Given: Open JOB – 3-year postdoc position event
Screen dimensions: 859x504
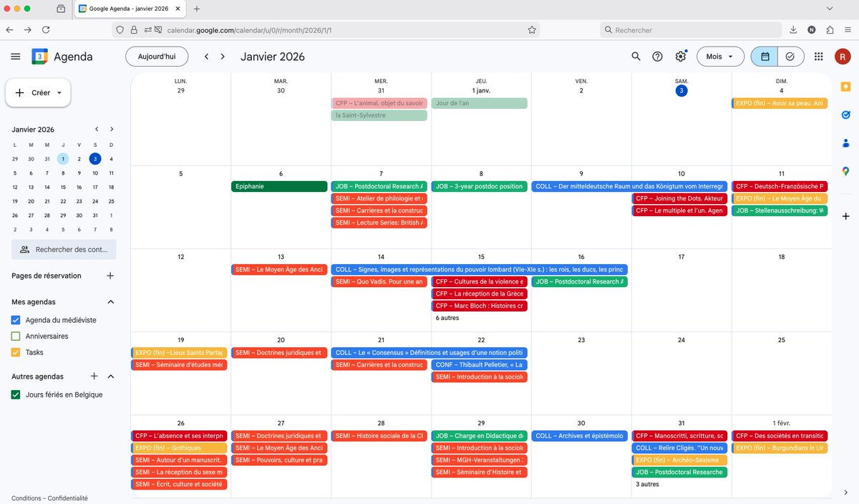Looking at the screenshot, I should (480, 186).
